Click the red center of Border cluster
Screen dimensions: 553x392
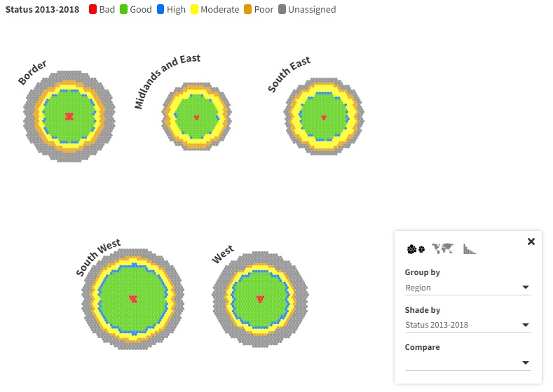[x=69, y=116]
